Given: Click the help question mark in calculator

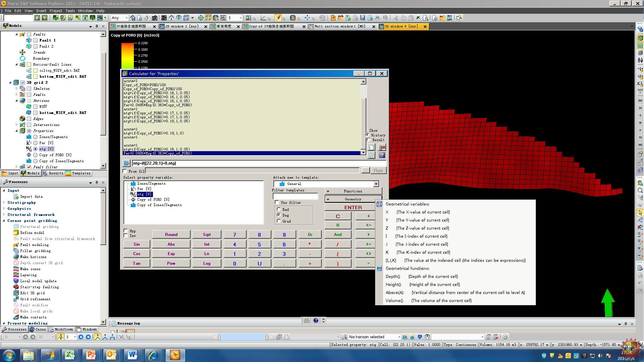Looking at the screenshot, I should pos(382,155).
